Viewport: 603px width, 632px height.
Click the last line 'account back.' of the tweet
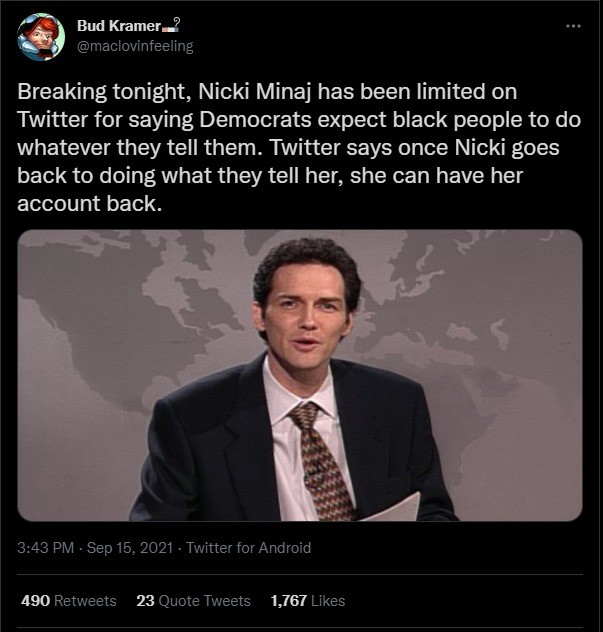(89, 204)
